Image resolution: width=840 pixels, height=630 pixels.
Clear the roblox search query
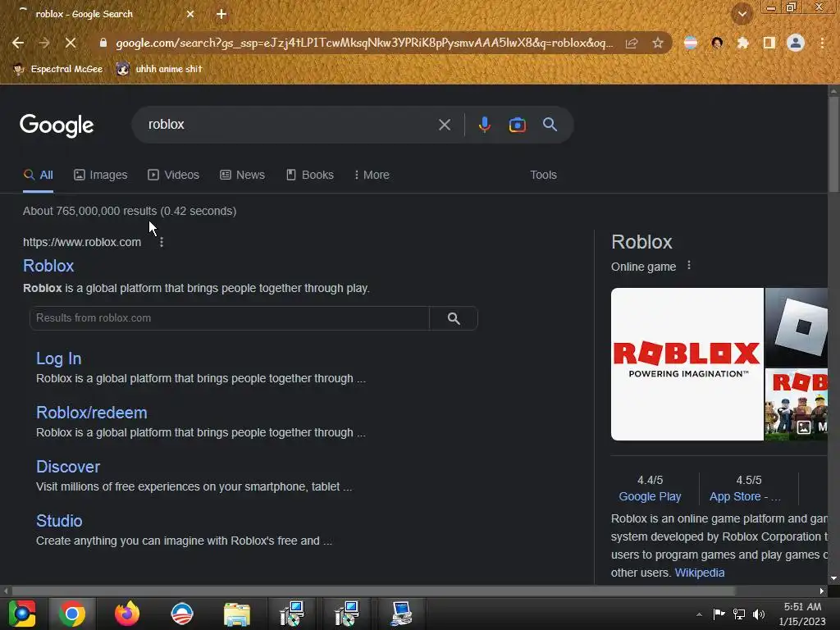(445, 125)
